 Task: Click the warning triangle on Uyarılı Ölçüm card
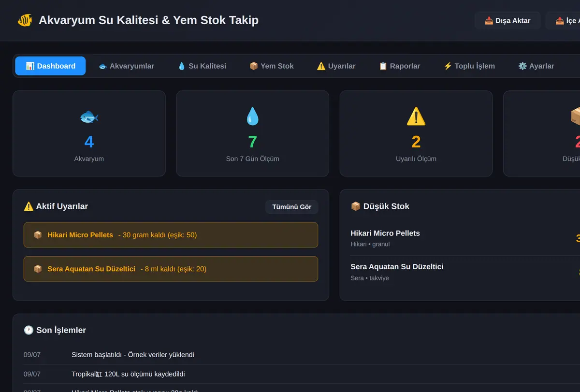[x=416, y=117]
